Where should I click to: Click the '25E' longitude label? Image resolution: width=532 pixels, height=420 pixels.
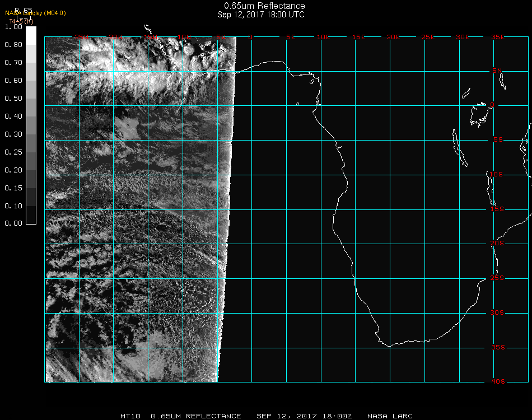[x=428, y=37]
